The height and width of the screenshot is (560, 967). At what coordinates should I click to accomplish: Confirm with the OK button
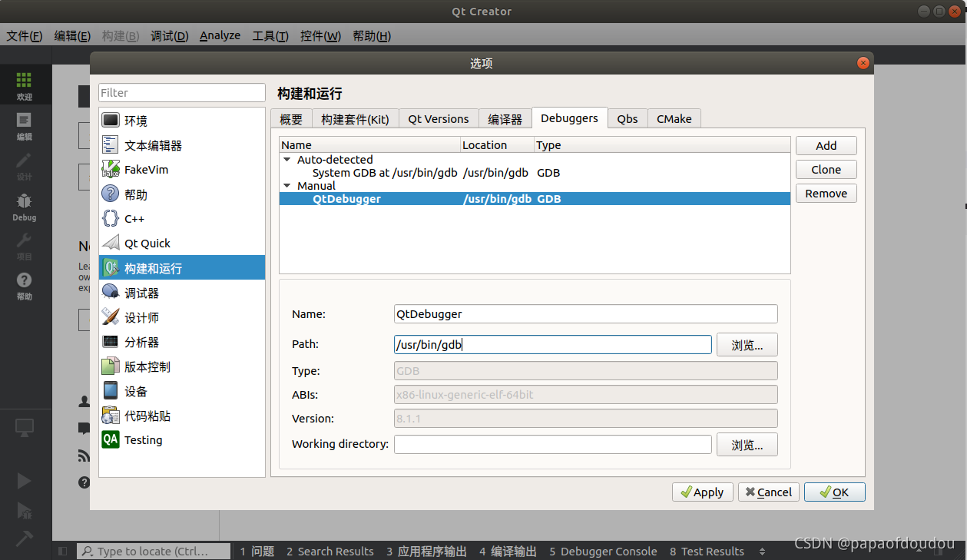(834, 492)
